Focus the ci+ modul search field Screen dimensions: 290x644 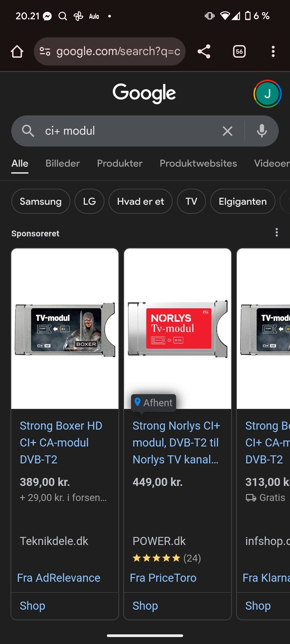[x=130, y=131]
